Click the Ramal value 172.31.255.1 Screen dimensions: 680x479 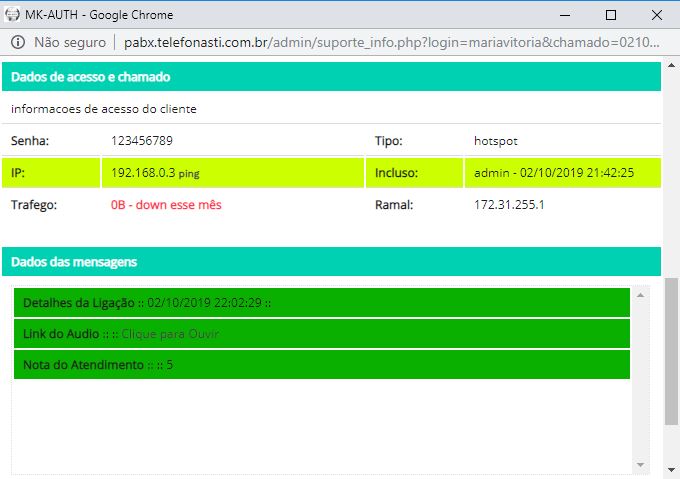pos(509,205)
